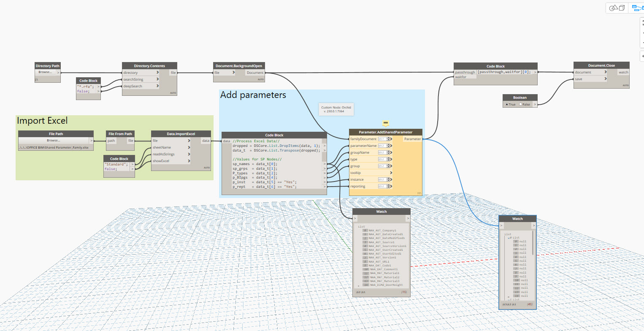Click the save port chevron on Document.Close

tap(606, 79)
